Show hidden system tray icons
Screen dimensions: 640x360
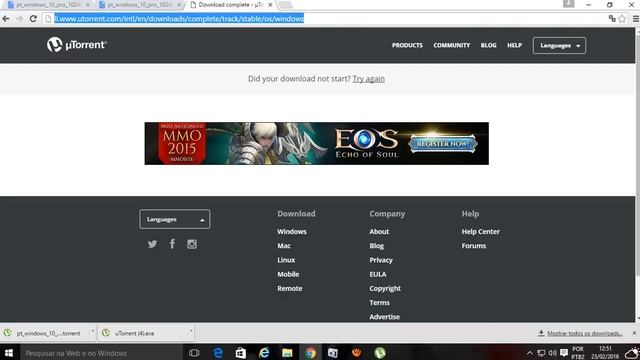pos(530,353)
